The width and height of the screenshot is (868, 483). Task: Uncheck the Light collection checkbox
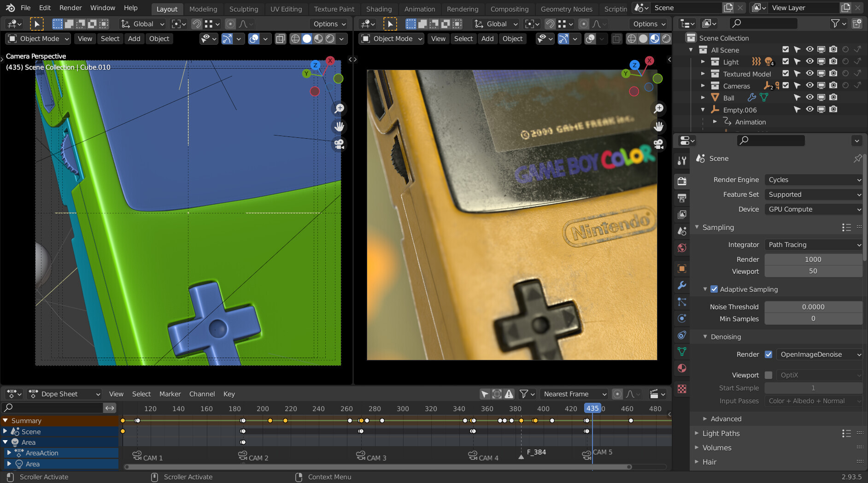(786, 61)
